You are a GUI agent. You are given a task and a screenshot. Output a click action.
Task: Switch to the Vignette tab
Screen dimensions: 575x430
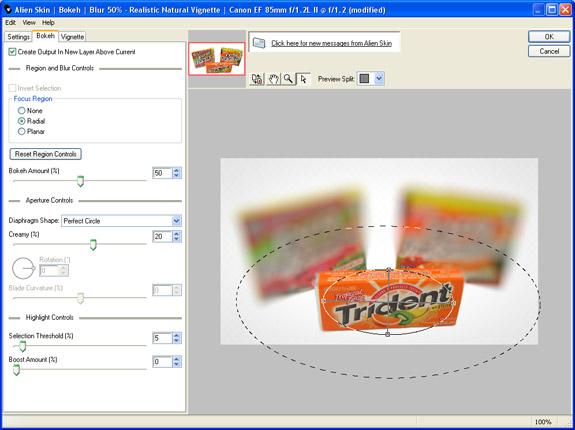72,37
